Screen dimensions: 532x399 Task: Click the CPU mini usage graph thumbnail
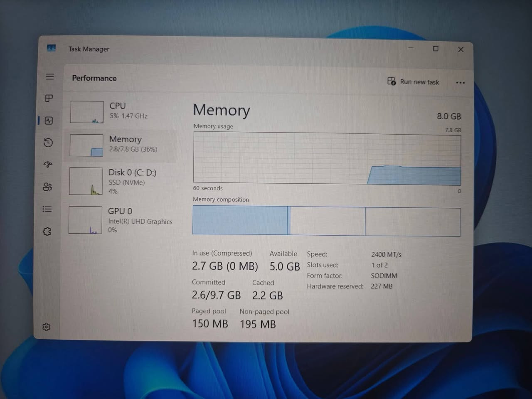87,112
